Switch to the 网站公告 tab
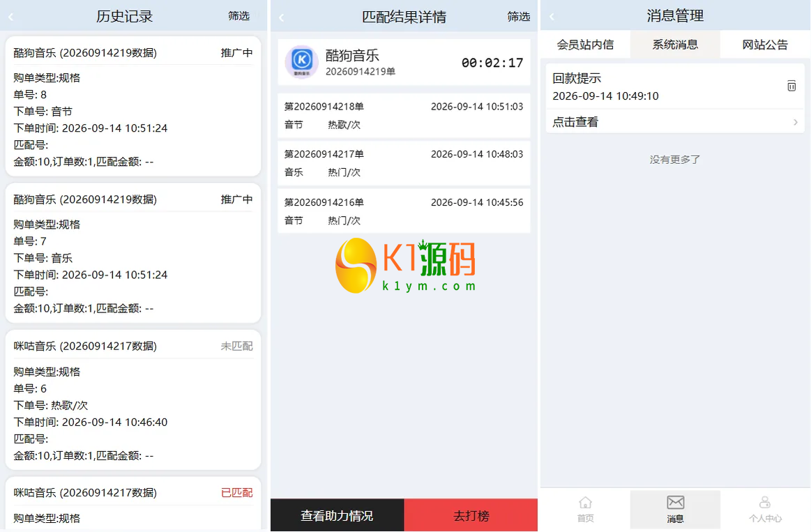 click(x=765, y=45)
